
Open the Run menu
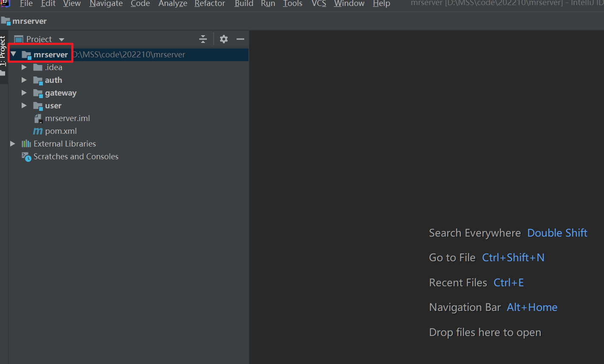[x=268, y=4]
